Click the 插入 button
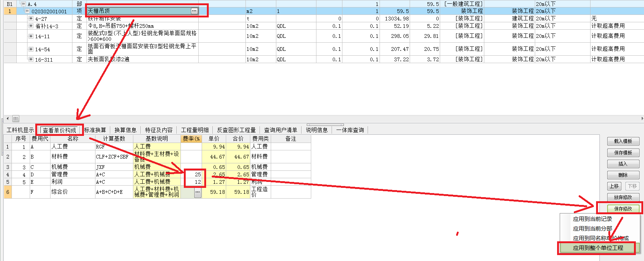 623,164
